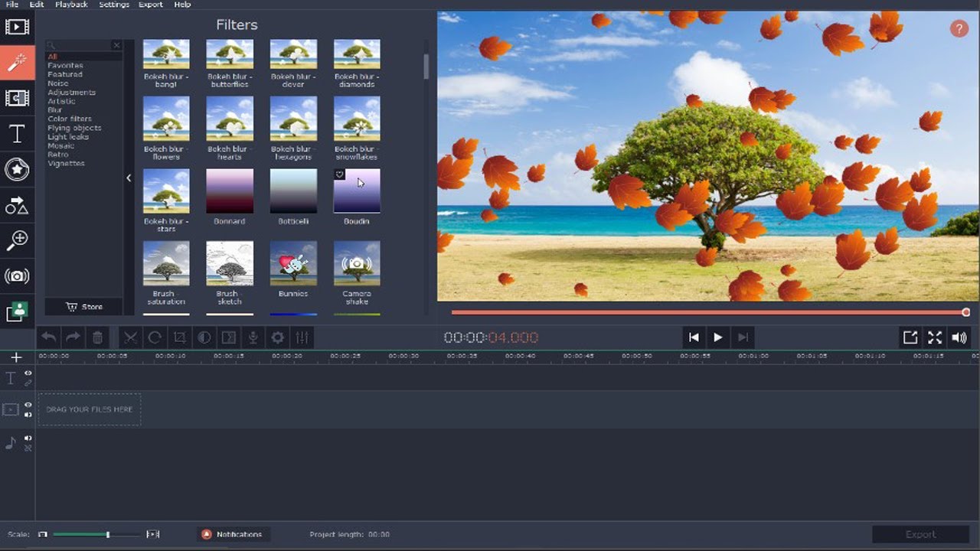
Task: Click the red question mark help icon
Action: click(x=959, y=29)
